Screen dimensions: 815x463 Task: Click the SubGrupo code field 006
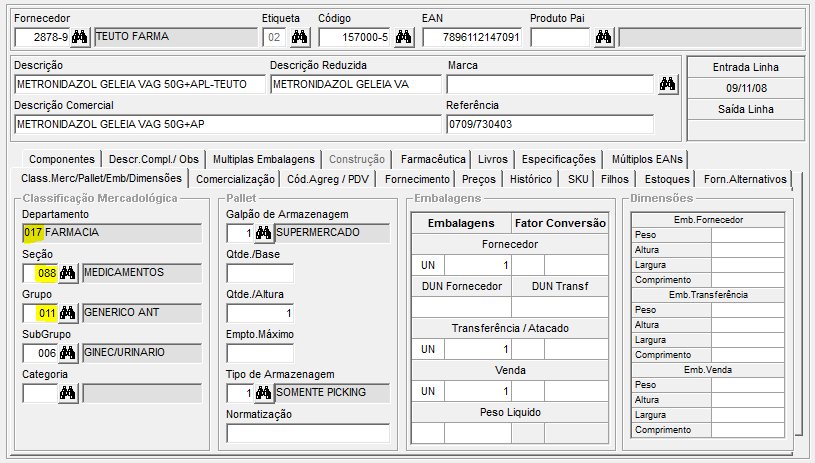click(40, 353)
